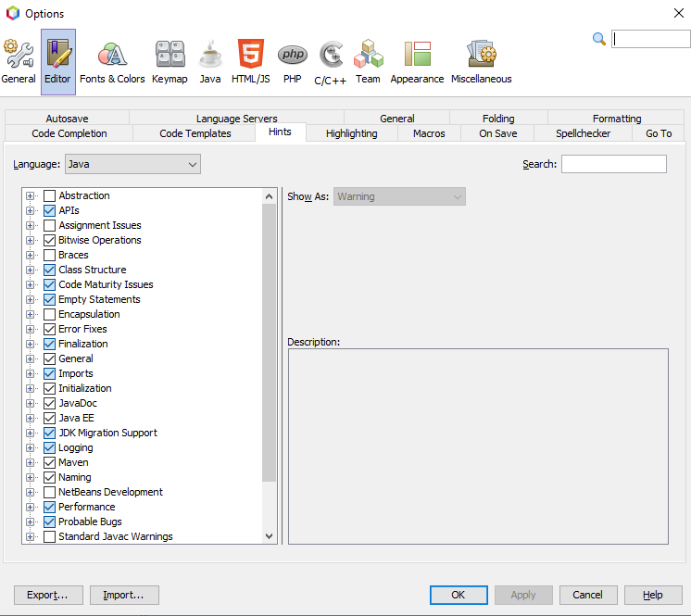This screenshot has height=616, width=691.
Task: Click the hints list vertical scrollbar
Action: click(270, 343)
